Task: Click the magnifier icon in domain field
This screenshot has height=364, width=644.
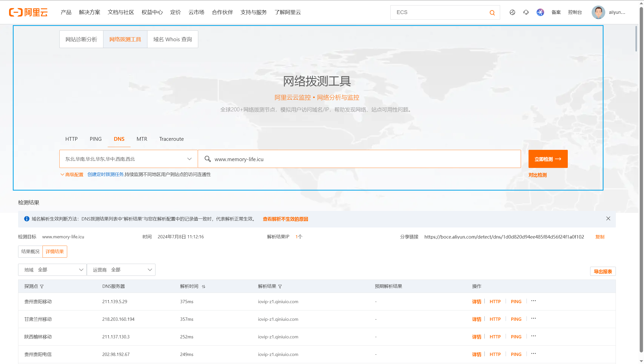Action: 208,159
